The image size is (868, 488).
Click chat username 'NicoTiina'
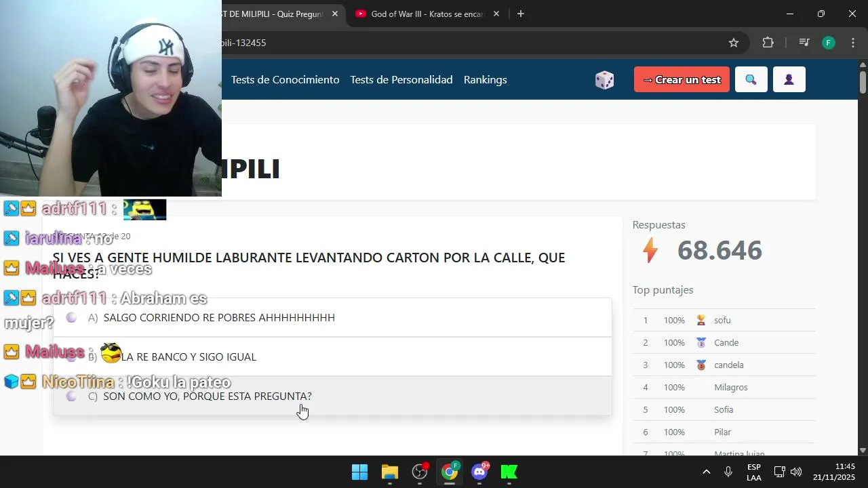[x=78, y=382]
